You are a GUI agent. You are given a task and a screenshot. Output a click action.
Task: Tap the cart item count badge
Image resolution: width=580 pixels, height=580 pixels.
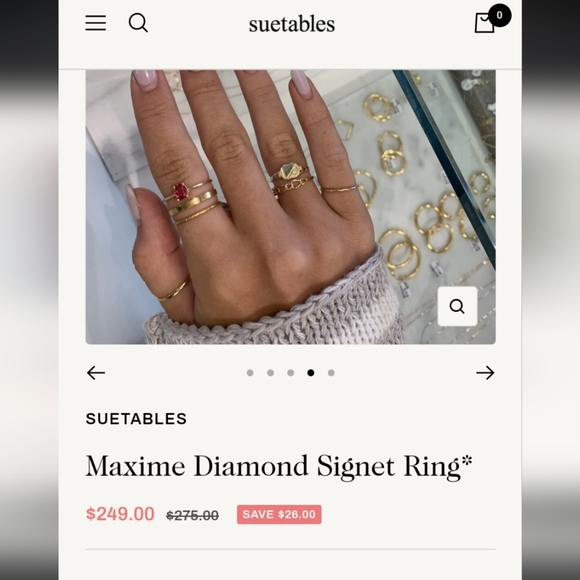click(x=500, y=15)
